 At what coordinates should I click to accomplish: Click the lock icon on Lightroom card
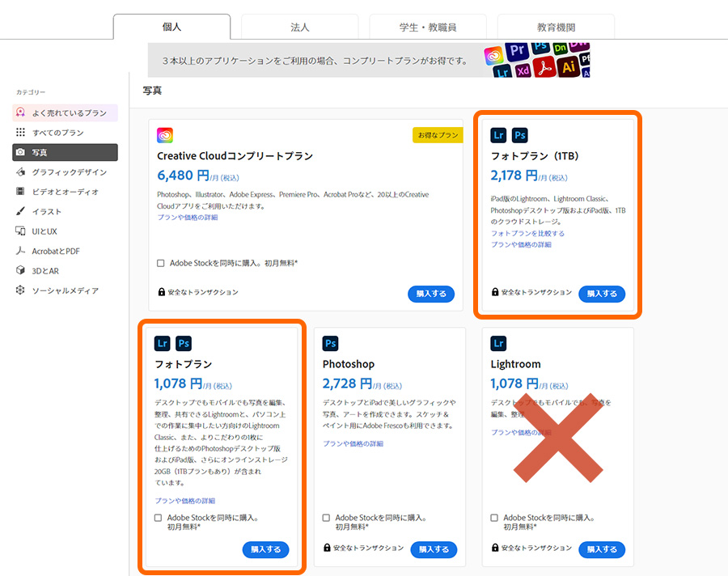(495, 548)
